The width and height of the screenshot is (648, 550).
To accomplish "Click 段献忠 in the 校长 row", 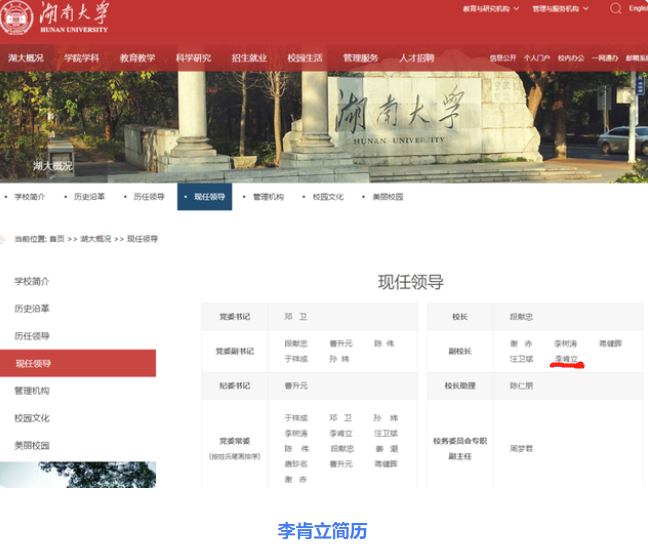I will click(521, 317).
